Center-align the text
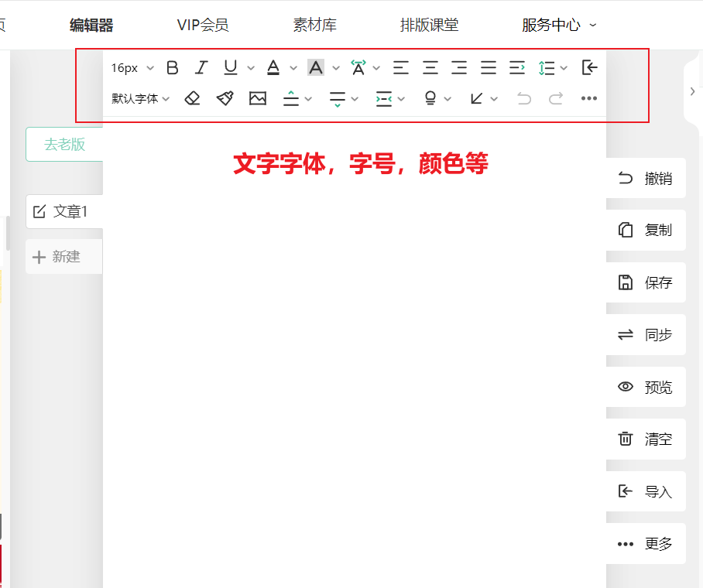The image size is (703, 588). pos(430,68)
